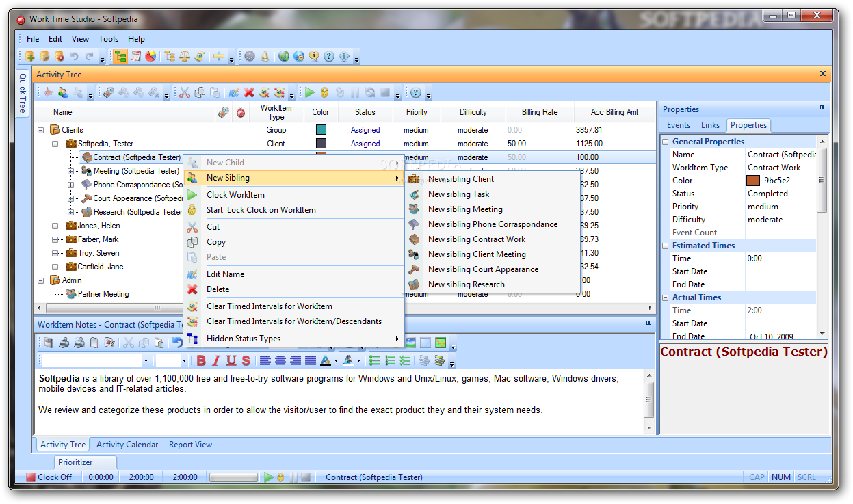
Task: Toggle the Properties panel pin
Action: pyautogui.click(x=822, y=109)
